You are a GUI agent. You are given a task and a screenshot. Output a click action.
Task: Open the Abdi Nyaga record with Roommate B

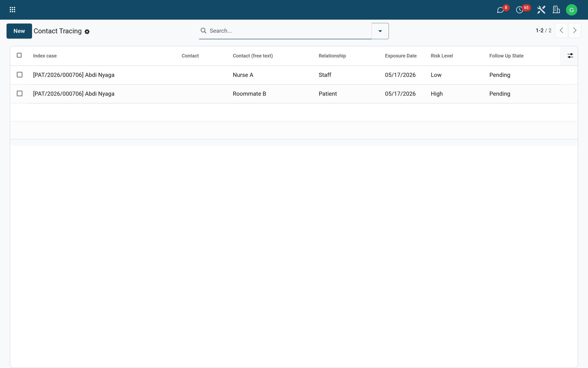73,94
